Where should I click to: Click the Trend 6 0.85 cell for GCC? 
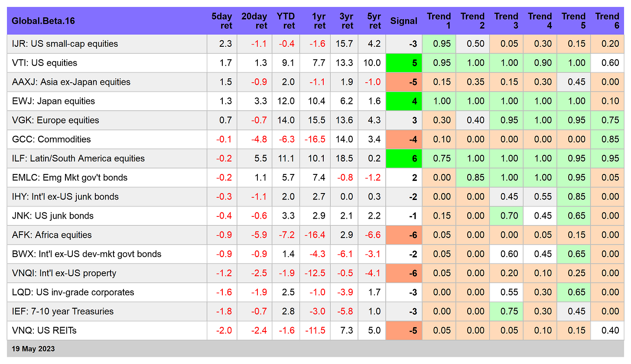pyautogui.click(x=608, y=139)
